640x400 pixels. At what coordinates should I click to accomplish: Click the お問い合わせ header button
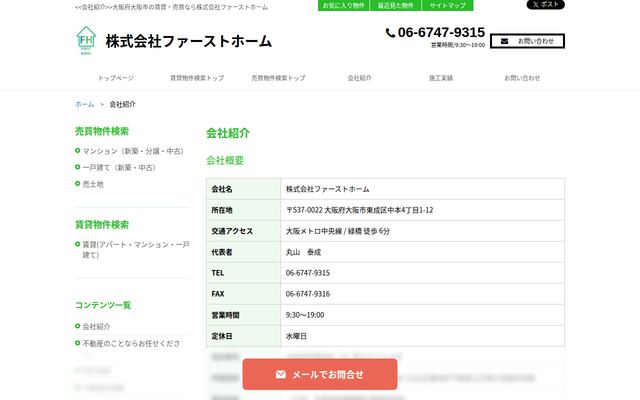pyautogui.click(x=527, y=41)
